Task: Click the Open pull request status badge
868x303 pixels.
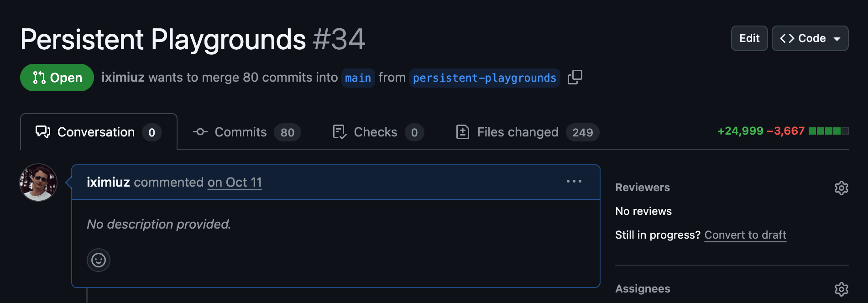Action: (57, 78)
